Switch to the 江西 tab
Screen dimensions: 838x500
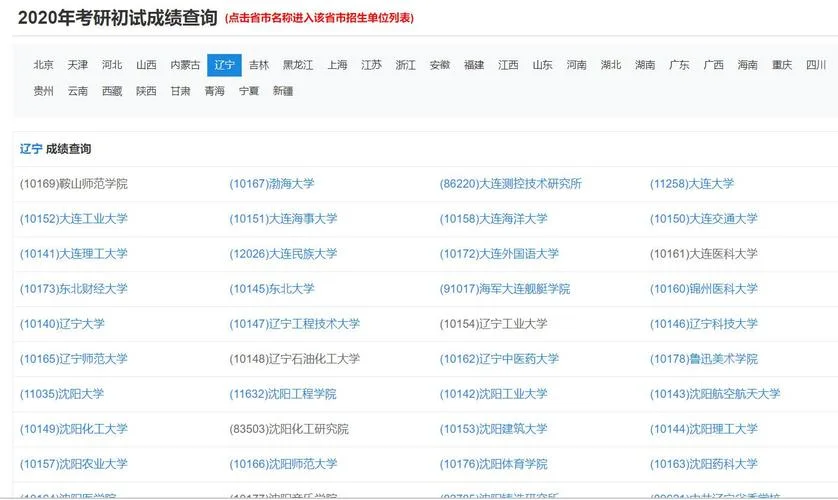[x=508, y=65]
